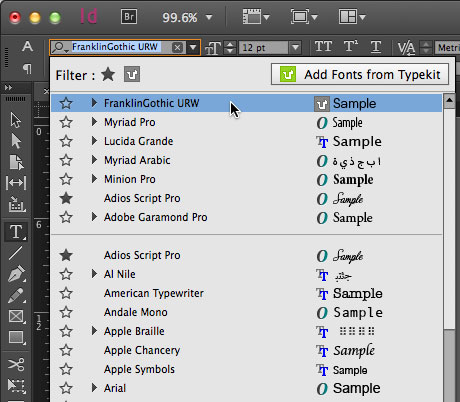Favorite the recent Lucida Grande font
This screenshot has height=402, width=460.
pos(66,141)
